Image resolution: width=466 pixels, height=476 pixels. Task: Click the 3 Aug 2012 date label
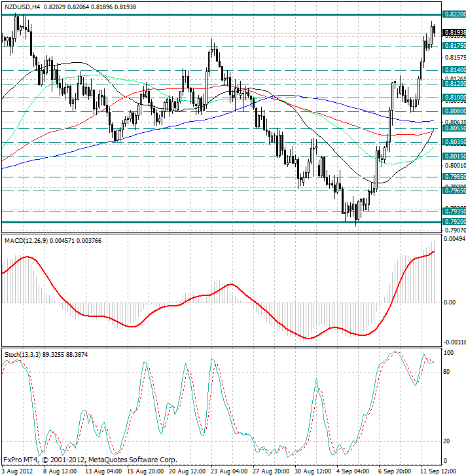[17, 471]
